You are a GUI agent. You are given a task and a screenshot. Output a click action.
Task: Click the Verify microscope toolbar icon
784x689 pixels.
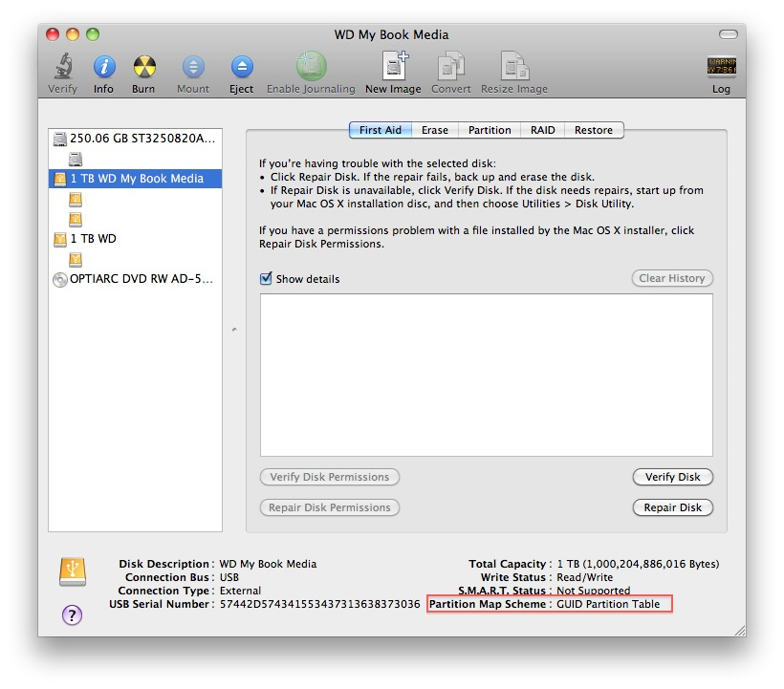(x=63, y=66)
